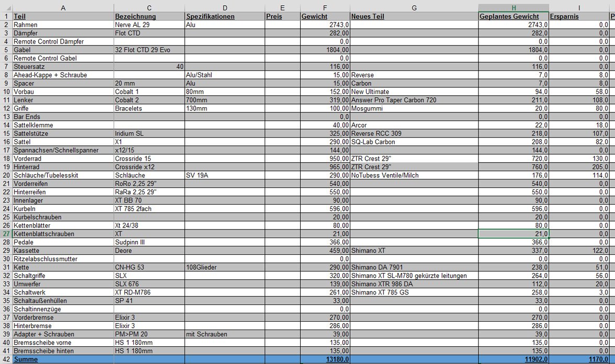Screen dimensions: 615x364
Task: Click the "Neues Teil" header cell
Action: (x=414, y=17)
